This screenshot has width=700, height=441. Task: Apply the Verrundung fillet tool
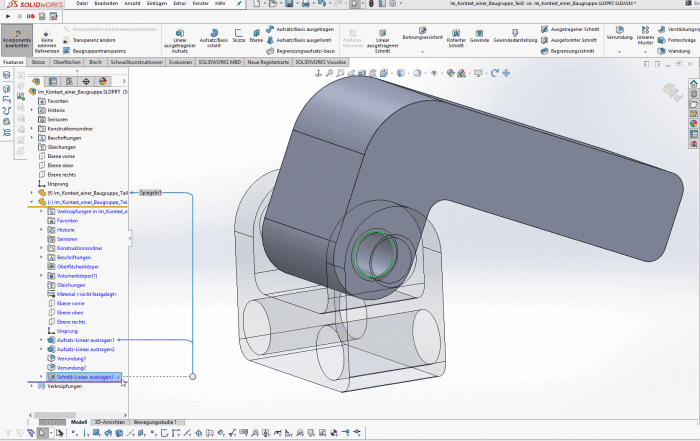[619, 33]
